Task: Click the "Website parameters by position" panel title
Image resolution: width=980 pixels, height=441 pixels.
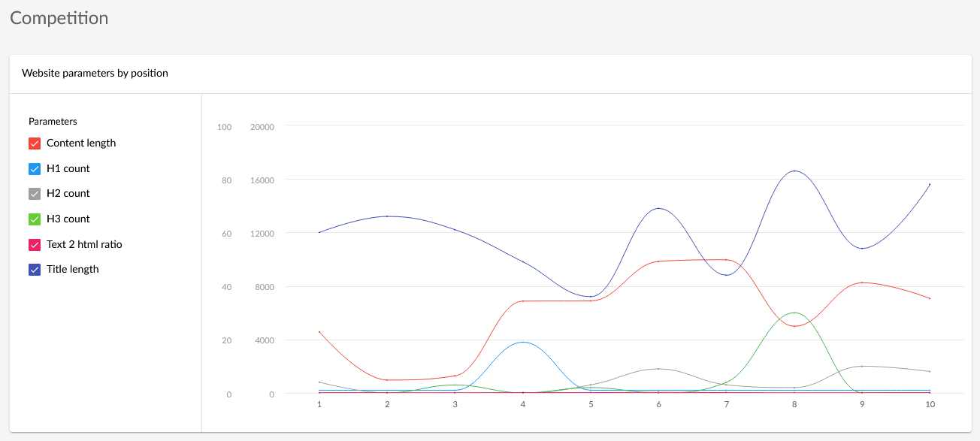Action: [95, 74]
